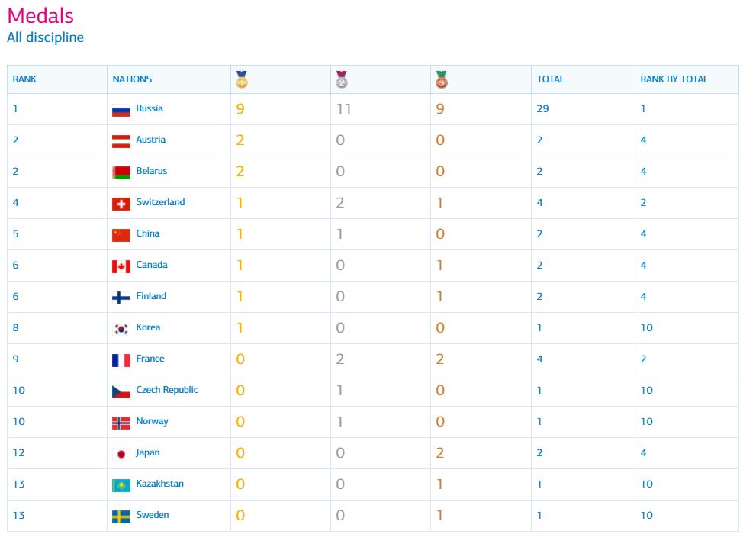
Task: Click the Canada flag icon
Action: [x=121, y=266]
